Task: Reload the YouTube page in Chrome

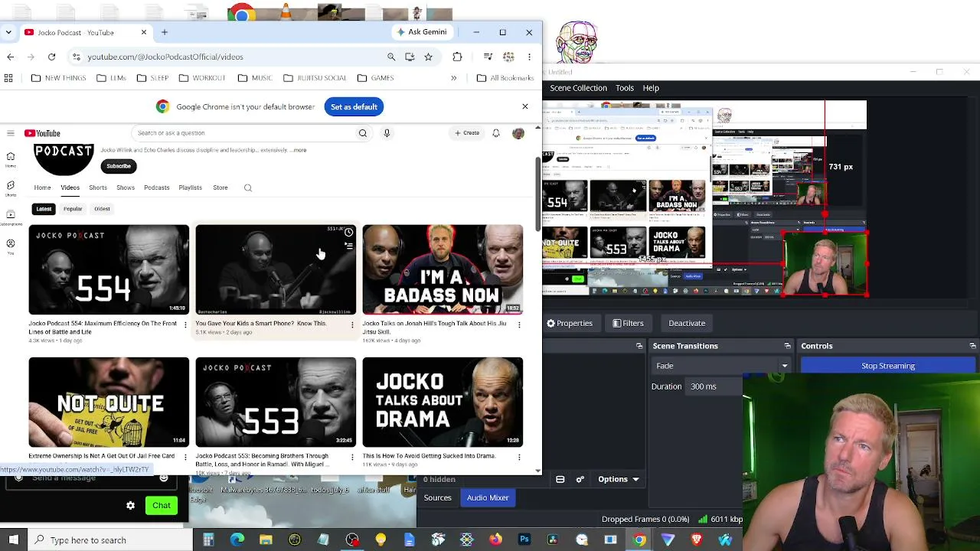Action: coord(51,57)
